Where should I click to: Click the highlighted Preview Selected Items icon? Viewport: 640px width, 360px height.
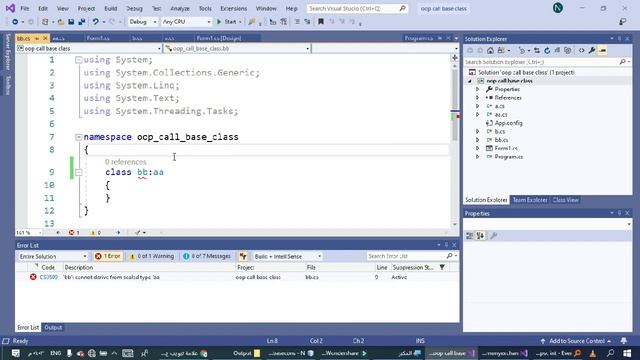click(602, 50)
